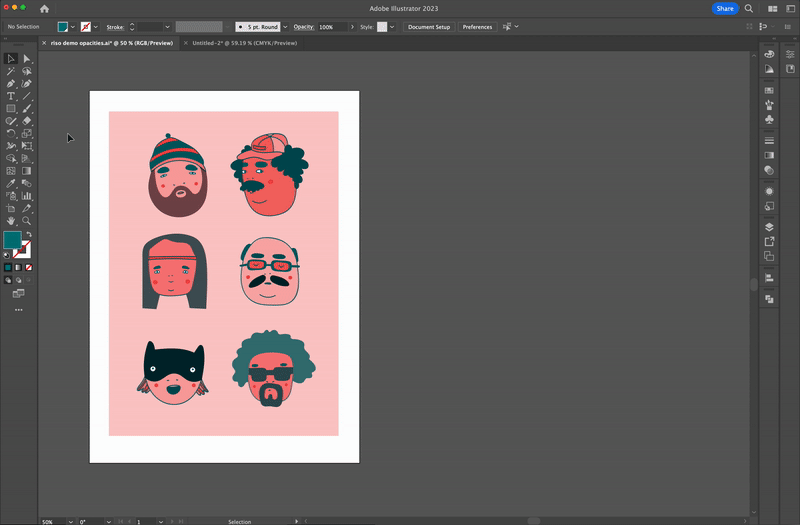800x525 pixels.
Task: Select the Artboard tool
Action: pos(11,209)
